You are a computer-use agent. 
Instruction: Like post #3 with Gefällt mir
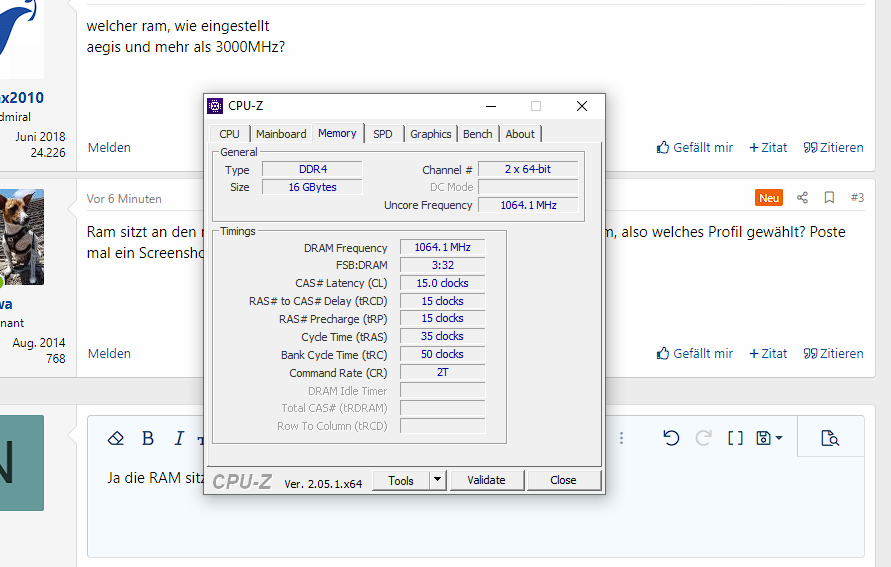(695, 354)
